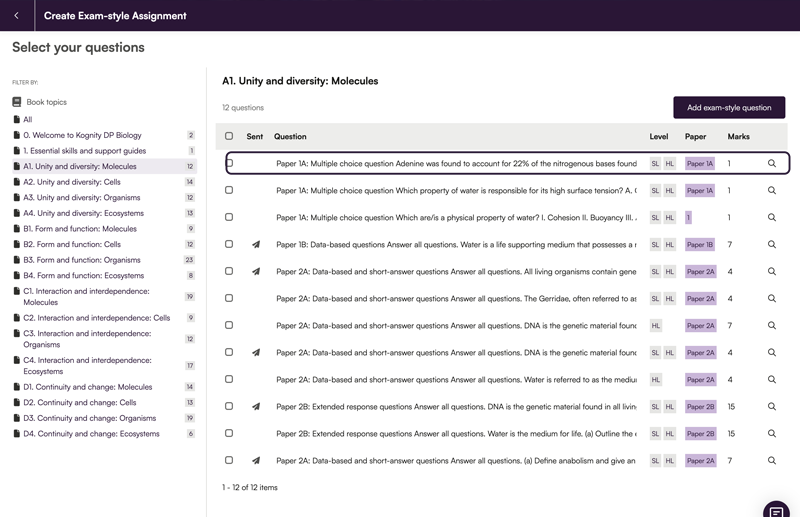Screen dimensions: 800x517
Task: Click sent icon on Define anabolism row
Action: coord(256,460)
